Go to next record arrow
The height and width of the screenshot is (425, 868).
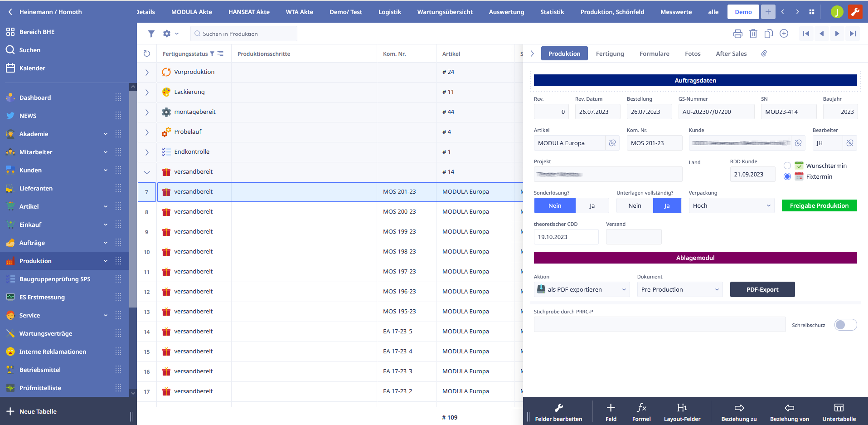coord(837,34)
